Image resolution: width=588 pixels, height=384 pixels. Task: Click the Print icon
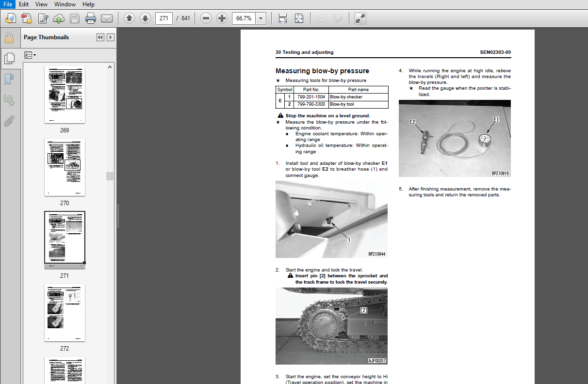[x=91, y=19]
